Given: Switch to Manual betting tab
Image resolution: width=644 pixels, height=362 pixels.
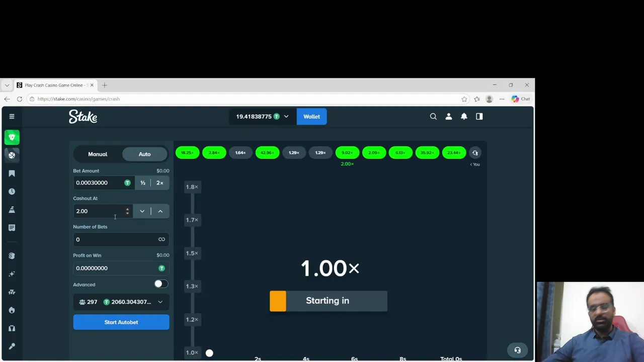Looking at the screenshot, I should 98,154.
